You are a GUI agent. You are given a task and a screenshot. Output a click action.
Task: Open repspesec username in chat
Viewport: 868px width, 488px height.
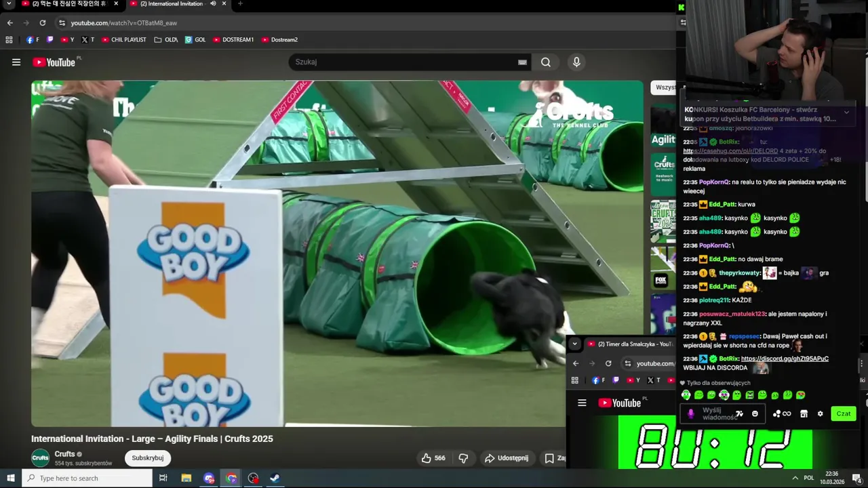[745, 336]
